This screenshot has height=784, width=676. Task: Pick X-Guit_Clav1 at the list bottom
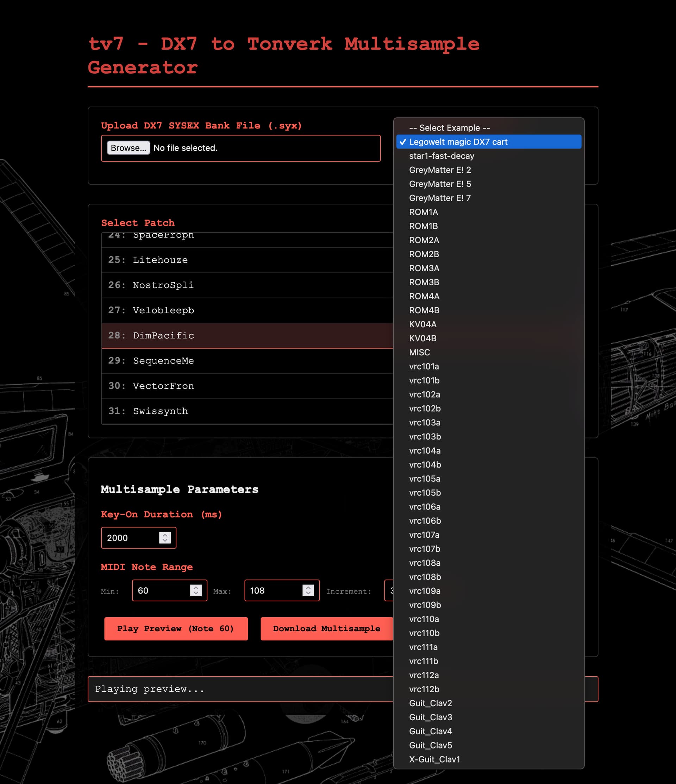(x=434, y=759)
